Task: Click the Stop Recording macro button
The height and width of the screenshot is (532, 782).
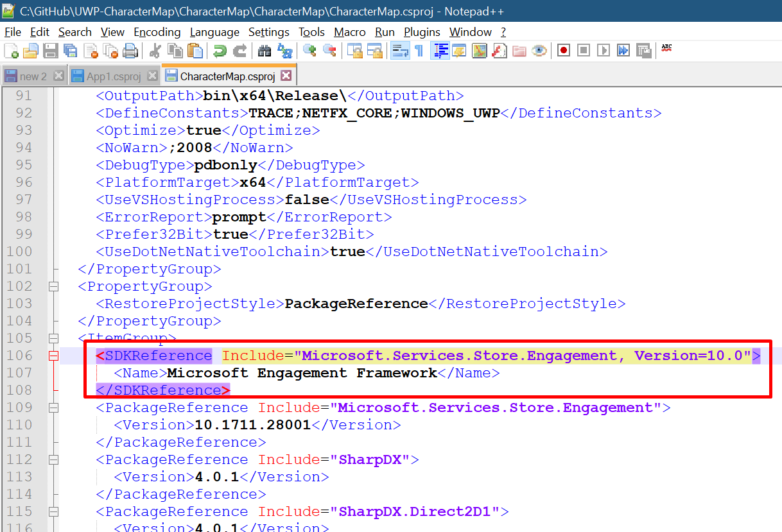Action: (584, 51)
